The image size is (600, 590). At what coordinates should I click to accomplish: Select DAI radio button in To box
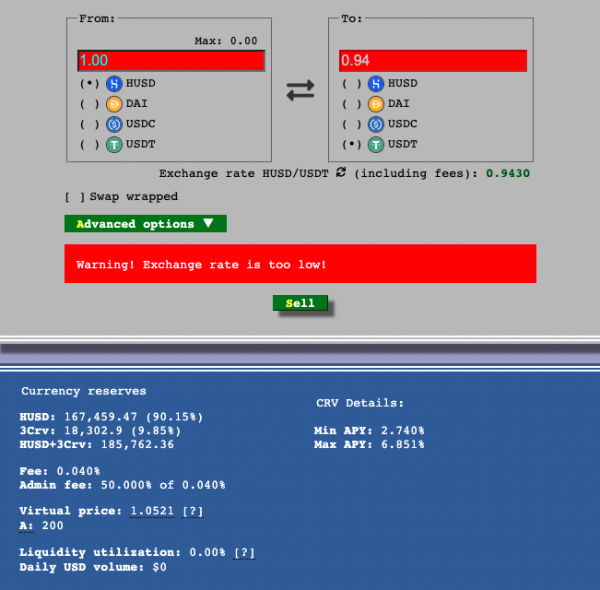(351, 104)
